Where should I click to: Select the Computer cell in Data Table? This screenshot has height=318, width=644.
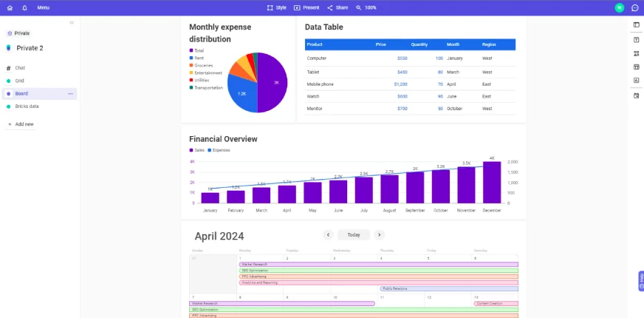point(317,58)
